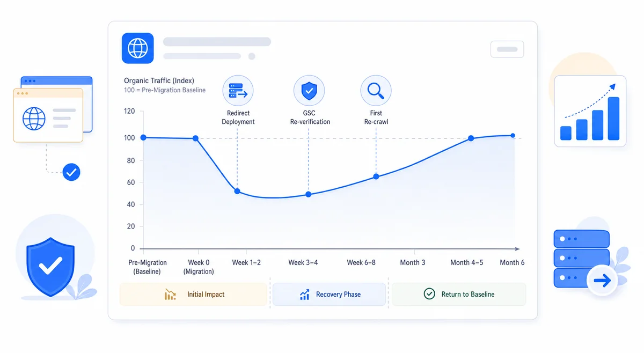Image resolution: width=644 pixels, height=353 pixels.
Task: Click the 40 y-axis value
Action: [131, 204]
